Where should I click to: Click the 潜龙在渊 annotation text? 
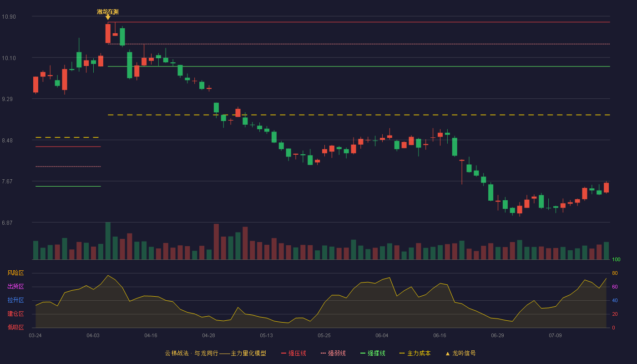click(x=108, y=12)
